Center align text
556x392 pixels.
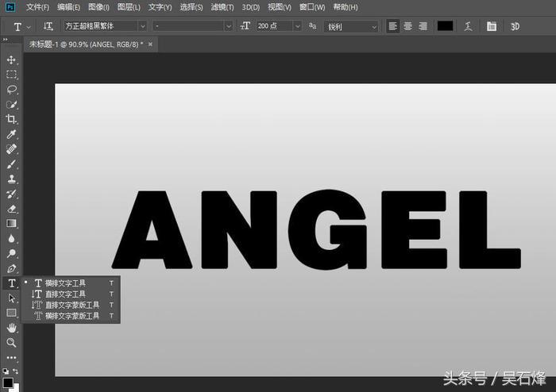click(407, 26)
